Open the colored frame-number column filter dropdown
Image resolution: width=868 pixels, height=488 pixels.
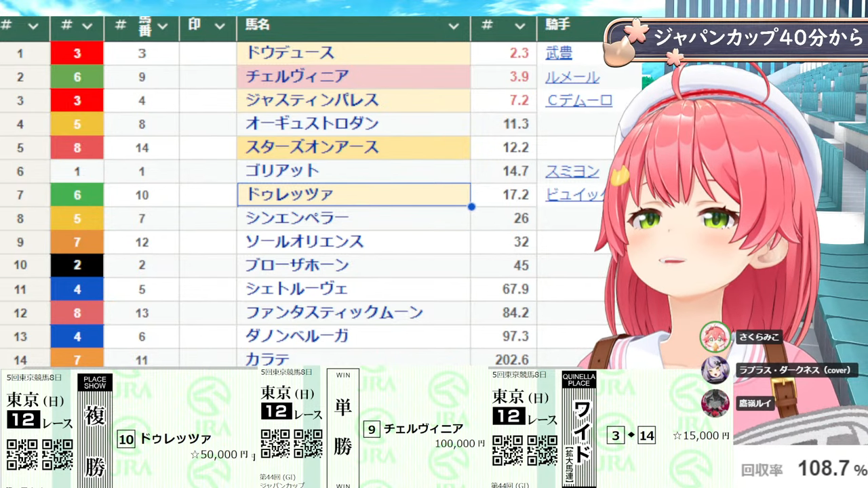point(87,26)
